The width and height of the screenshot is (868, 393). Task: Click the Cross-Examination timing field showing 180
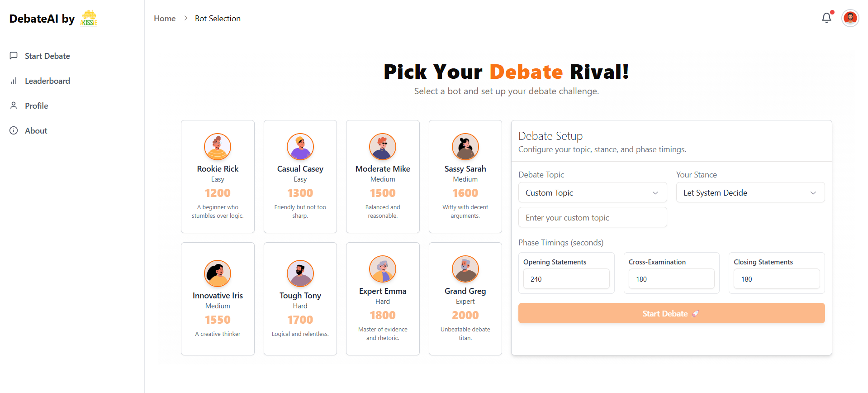tap(671, 278)
